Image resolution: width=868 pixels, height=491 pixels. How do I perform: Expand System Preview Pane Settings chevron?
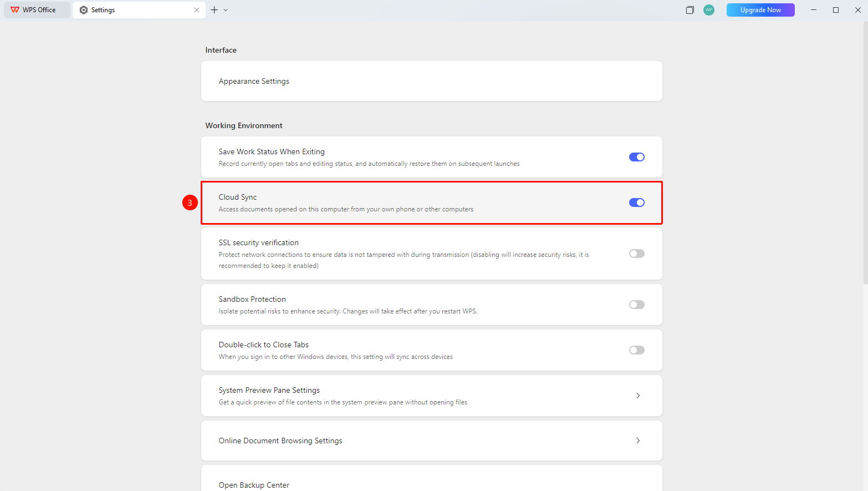pyautogui.click(x=638, y=396)
